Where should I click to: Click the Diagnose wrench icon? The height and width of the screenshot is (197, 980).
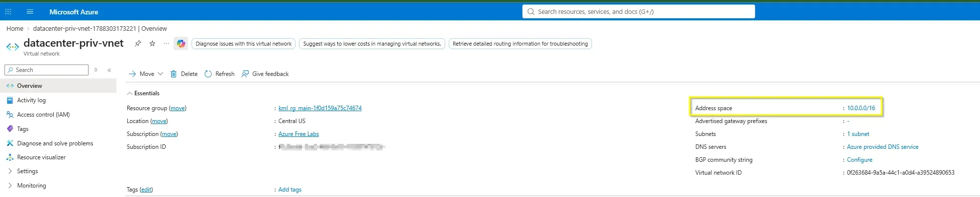pyautogui.click(x=10, y=143)
